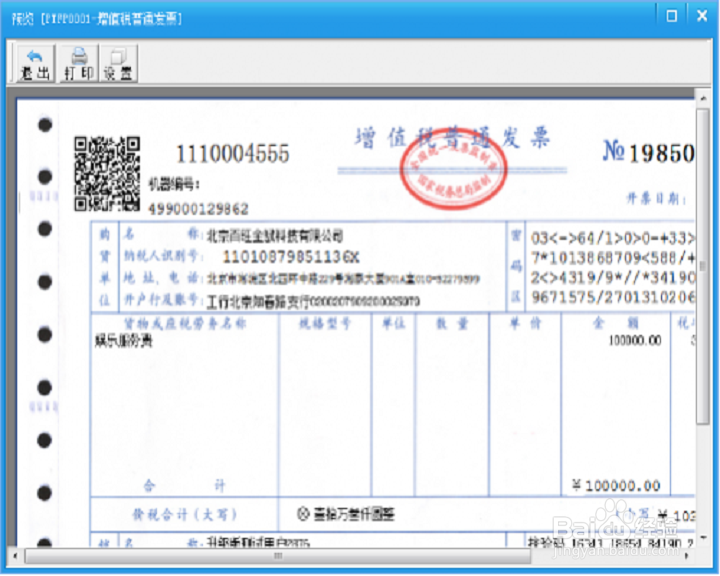Click the 货物或应税劳务名称 column header
The width and height of the screenshot is (720, 576).
185,324
